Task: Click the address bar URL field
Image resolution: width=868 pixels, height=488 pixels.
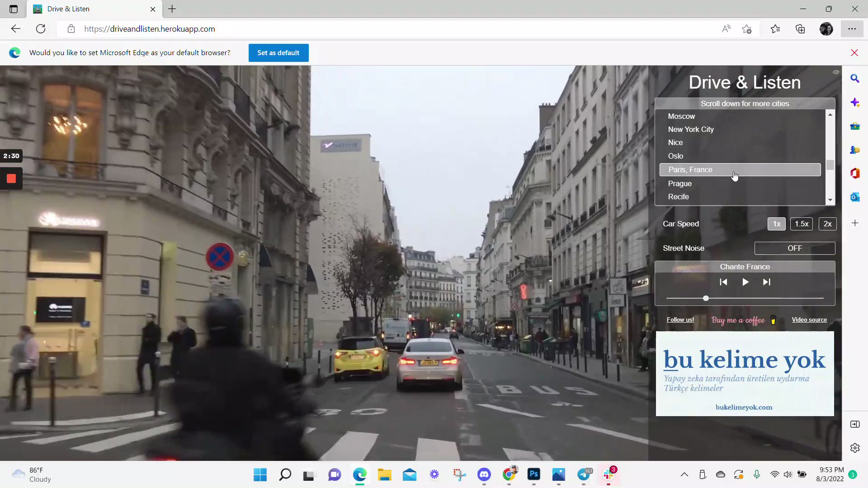Action: click(x=398, y=29)
